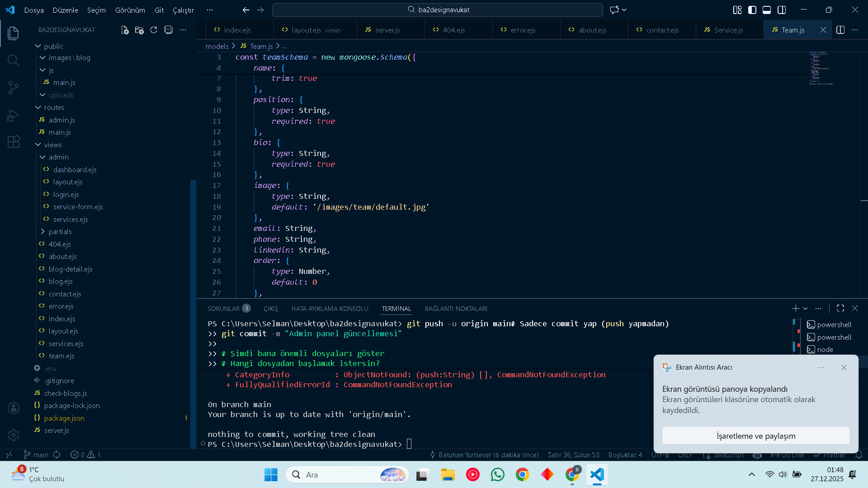Toggle the secondary sidebar visibility
Image resolution: width=868 pixels, height=488 pixels.
click(x=782, y=9)
